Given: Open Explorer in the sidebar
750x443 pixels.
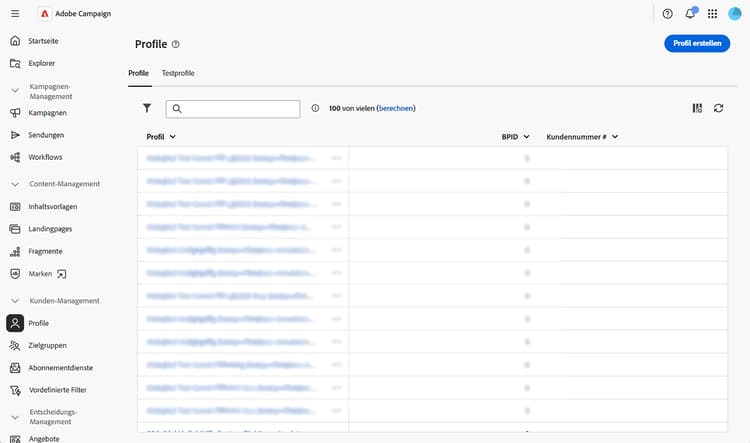Looking at the screenshot, I should click(42, 63).
